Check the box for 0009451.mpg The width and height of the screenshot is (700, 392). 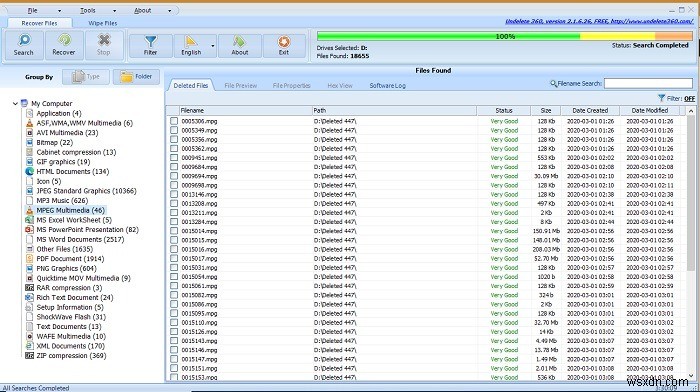(174, 158)
